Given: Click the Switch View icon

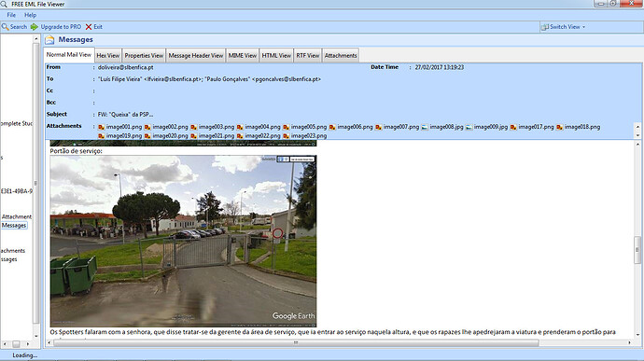Looking at the screenshot, I should pyautogui.click(x=545, y=27).
